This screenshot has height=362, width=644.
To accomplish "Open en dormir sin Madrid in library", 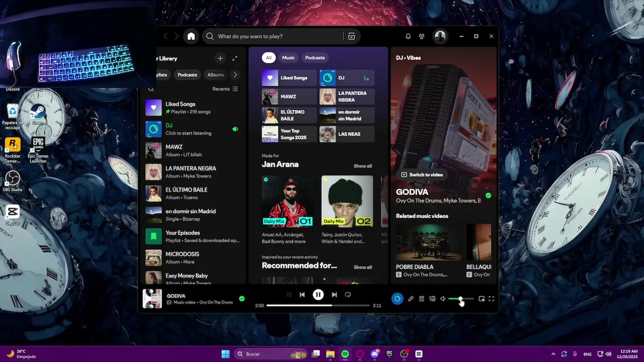I will coord(193,215).
